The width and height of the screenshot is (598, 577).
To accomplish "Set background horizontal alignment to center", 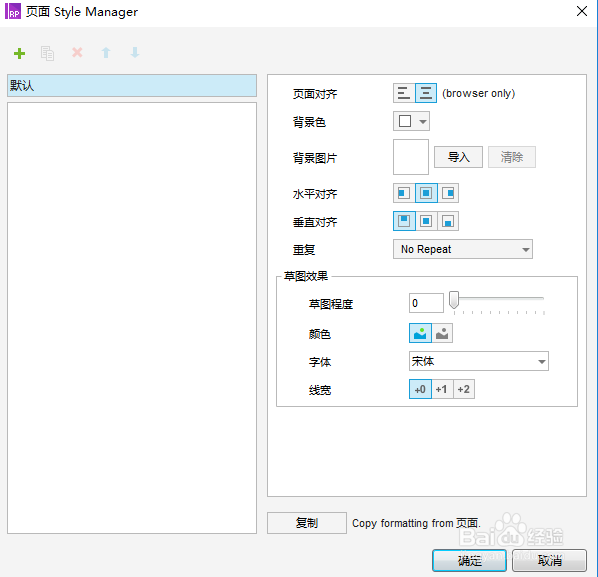I will point(426,193).
